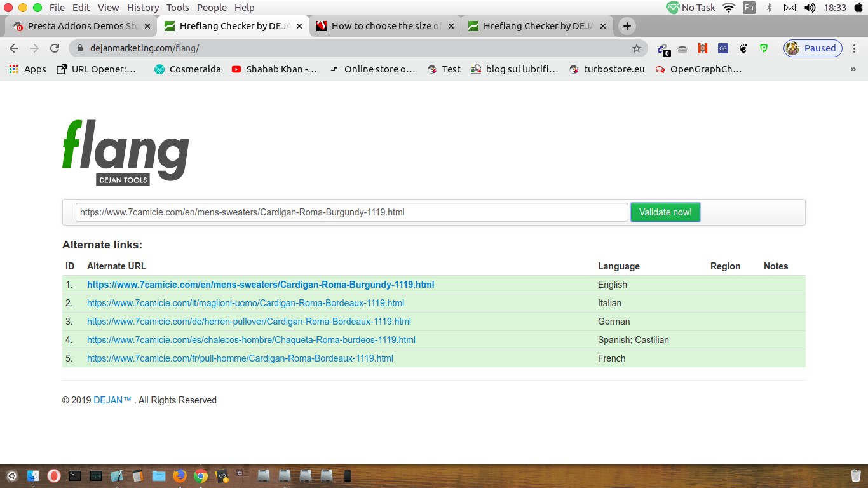
Task: Open the mail envelope indicator
Action: point(790,8)
